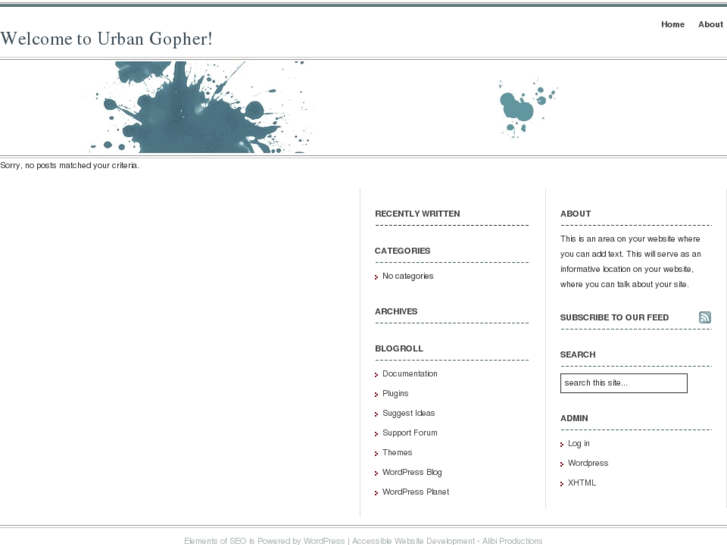The width and height of the screenshot is (727, 545).
Task: Click the Blogroll heading
Action: pyautogui.click(x=399, y=348)
